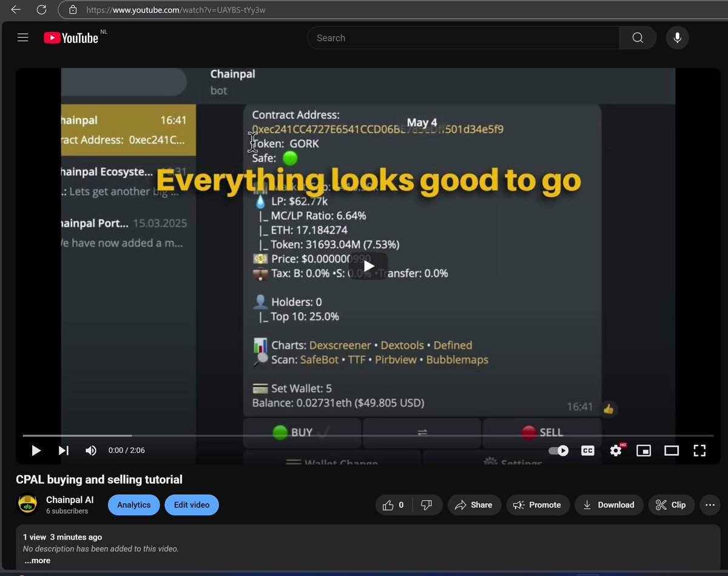Reload the browser page
The height and width of the screenshot is (576, 728).
tap(41, 10)
